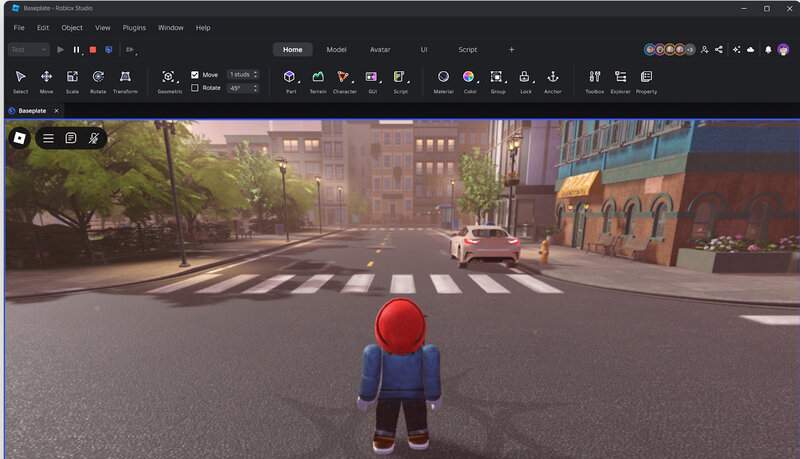Stop the playtest with red square

pyautogui.click(x=93, y=49)
